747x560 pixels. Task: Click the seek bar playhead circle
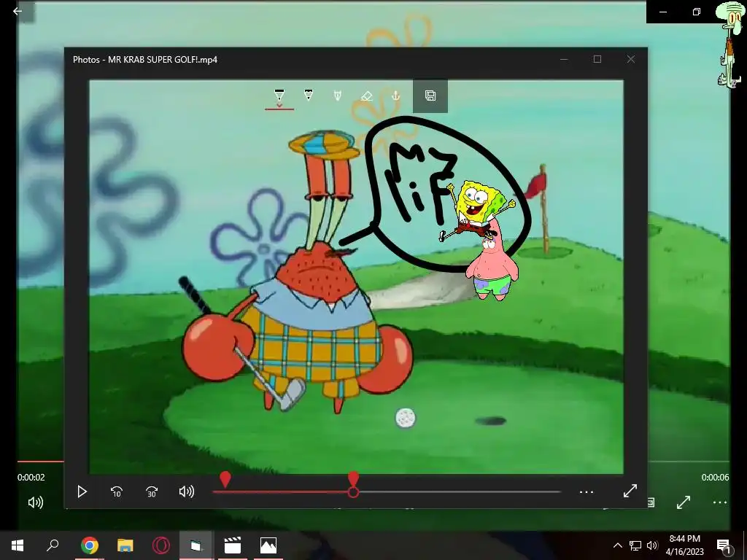pos(353,492)
